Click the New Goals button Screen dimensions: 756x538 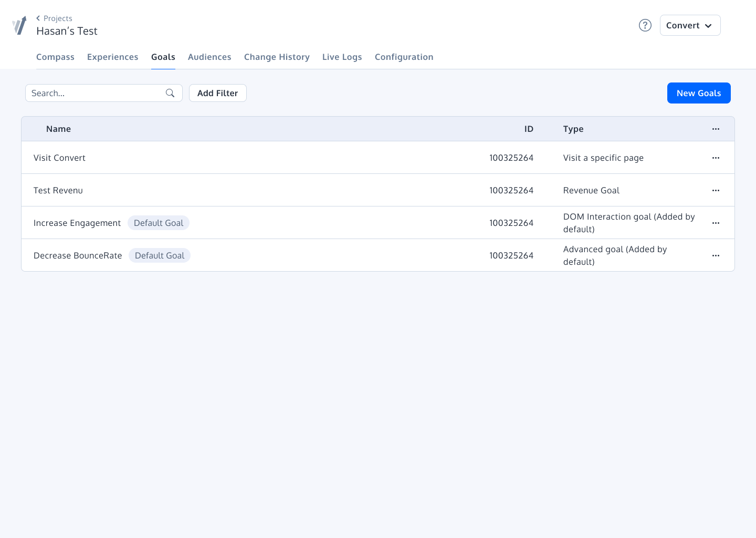(698, 93)
